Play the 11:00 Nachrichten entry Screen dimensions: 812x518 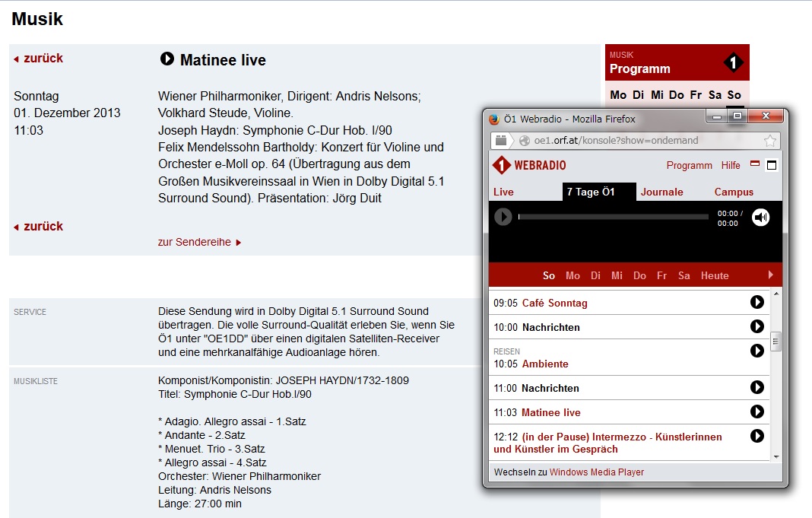757,387
